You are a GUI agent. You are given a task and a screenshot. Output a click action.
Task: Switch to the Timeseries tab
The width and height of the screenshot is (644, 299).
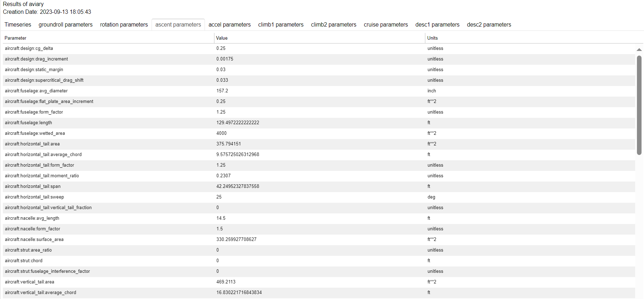(x=18, y=24)
